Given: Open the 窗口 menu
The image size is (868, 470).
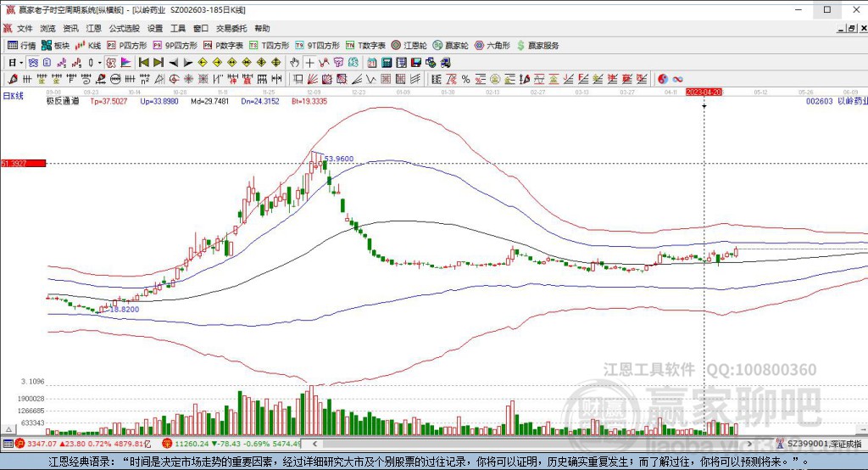Looking at the screenshot, I should [x=200, y=28].
